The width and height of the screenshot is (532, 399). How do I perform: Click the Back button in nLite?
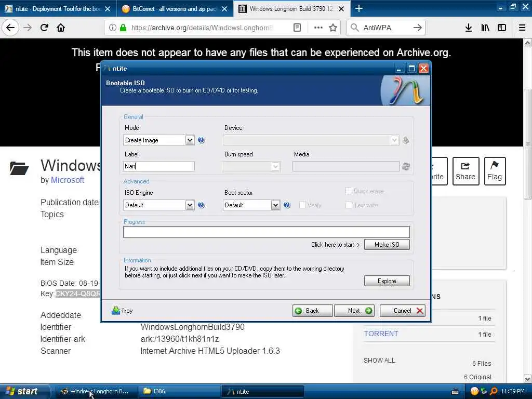coord(312,311)
